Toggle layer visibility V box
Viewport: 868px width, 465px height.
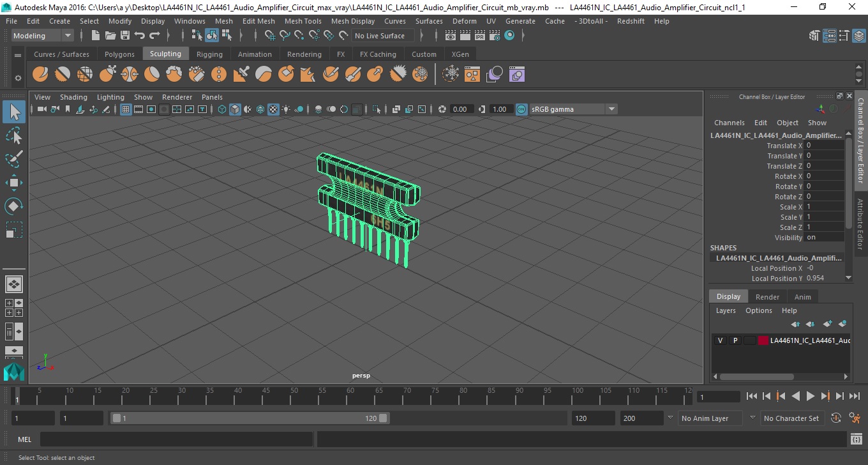coord(720,340)
